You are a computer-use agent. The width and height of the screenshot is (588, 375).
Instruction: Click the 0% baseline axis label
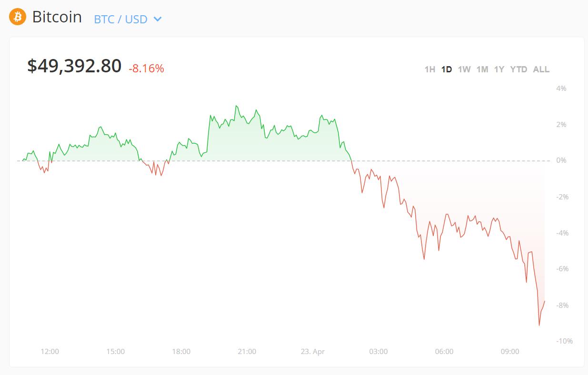tap(561, 160)
